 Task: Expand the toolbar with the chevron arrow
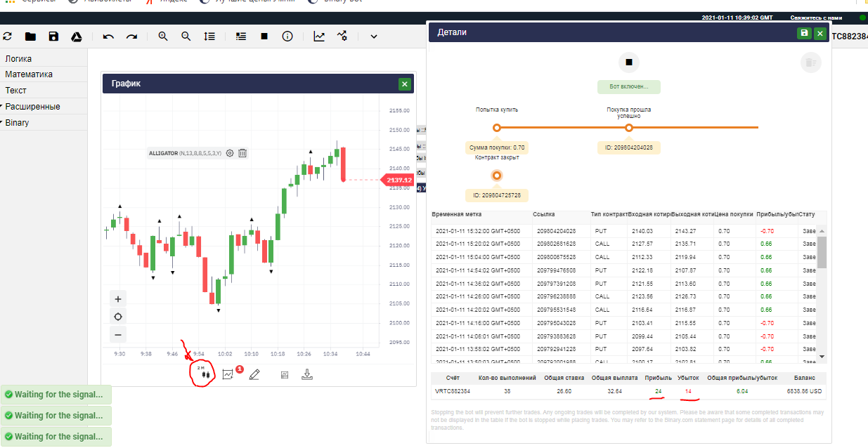click(x=374, y=37)
